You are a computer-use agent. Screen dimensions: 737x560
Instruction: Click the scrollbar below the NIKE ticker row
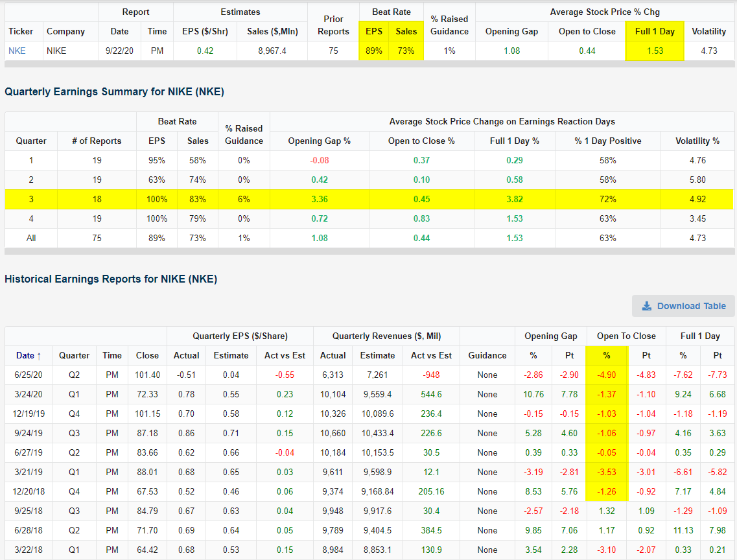368,64
